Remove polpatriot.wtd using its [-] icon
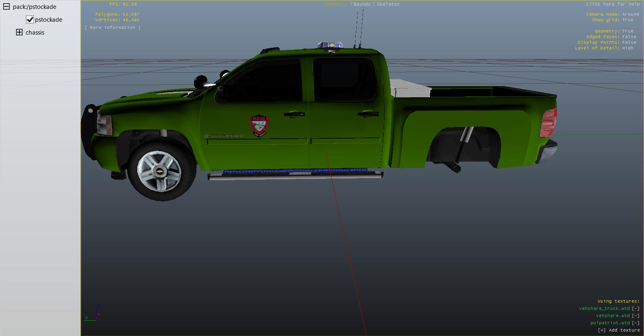The image size is (644, 336). (636, 323)
